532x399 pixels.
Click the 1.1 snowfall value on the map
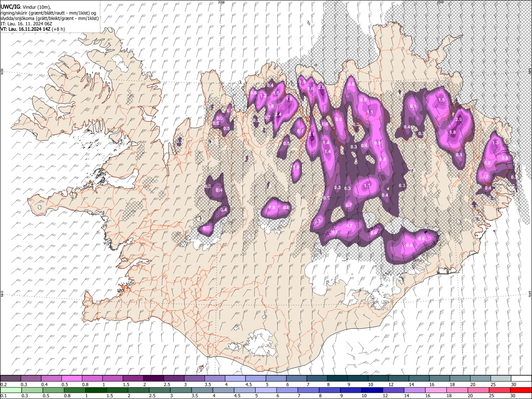369,112
